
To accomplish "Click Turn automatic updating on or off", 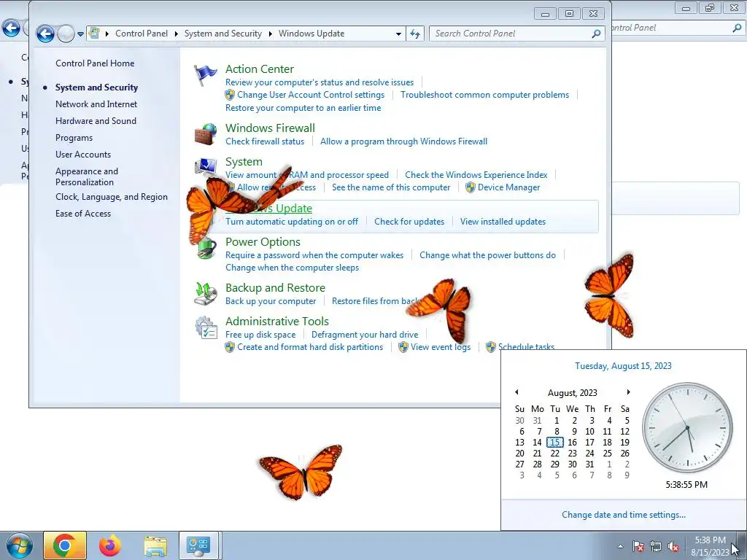I will (292, 222).
